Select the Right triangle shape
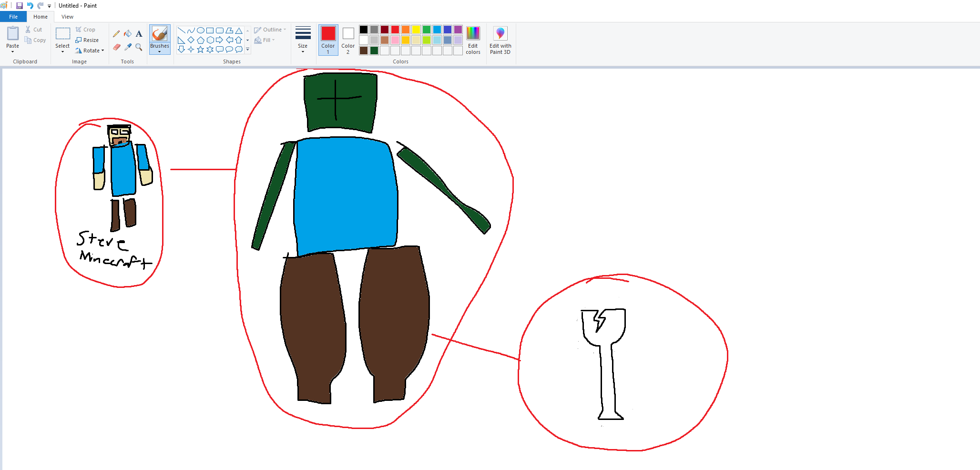 (x=181, y=40)
